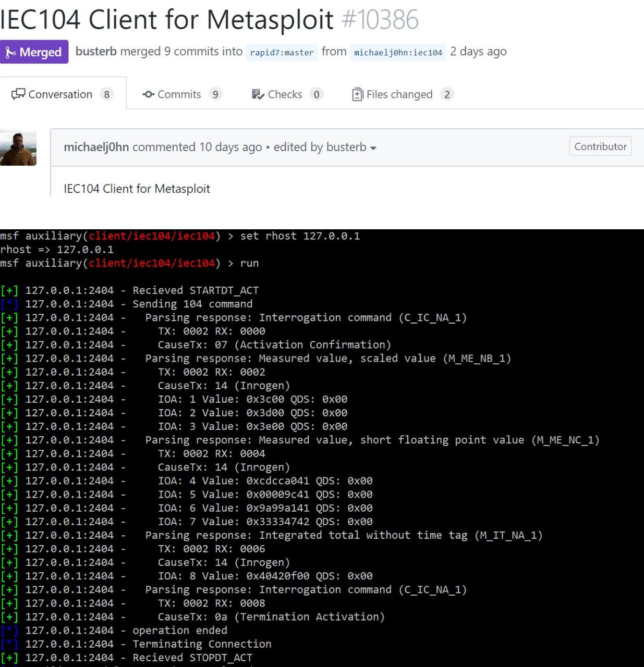Click the Contributor badge

point(600,146)
